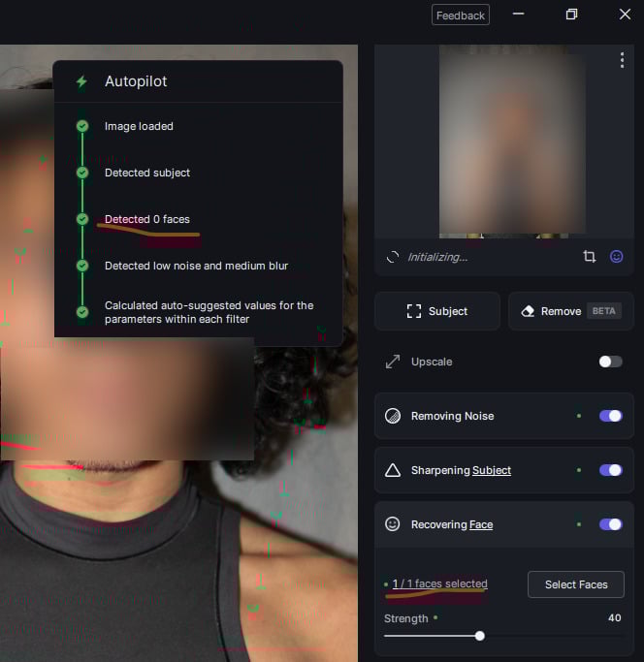Disable the Removing Noise toggle
The image size is (644, 662).
pyautogui.click(x=610, y=416)
